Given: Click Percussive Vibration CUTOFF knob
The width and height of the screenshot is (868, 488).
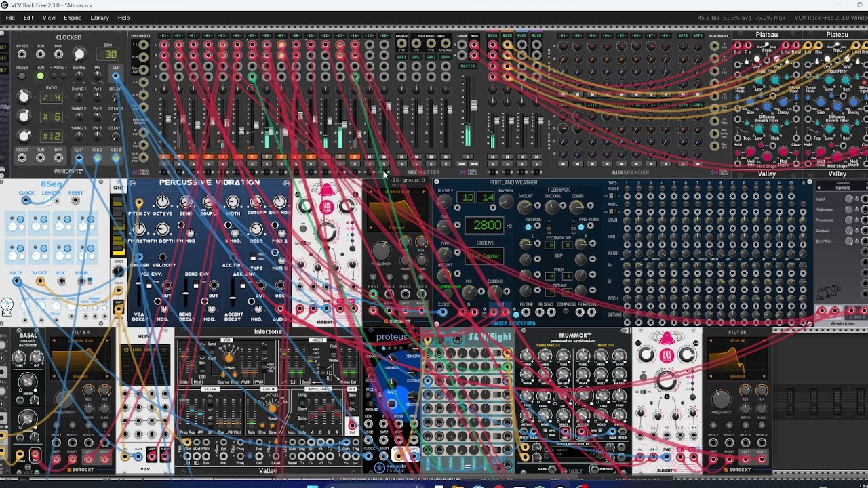Looking at the screenshot, I should [x=256, y=201].
